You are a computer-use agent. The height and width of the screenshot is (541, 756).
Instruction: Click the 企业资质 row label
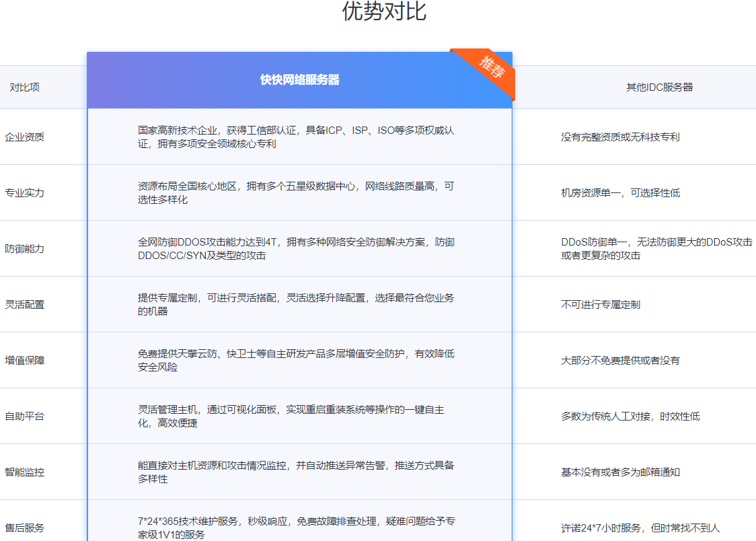pos(25,137)
